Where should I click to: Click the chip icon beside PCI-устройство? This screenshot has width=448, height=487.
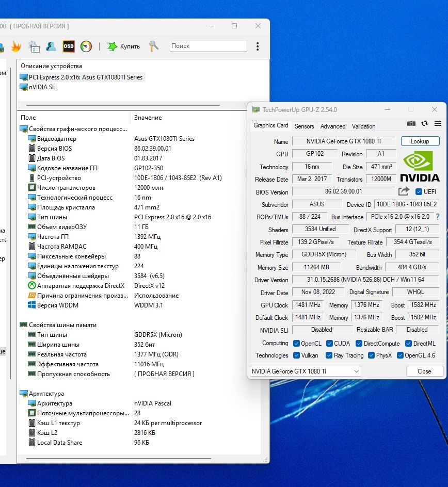point(31,178)
